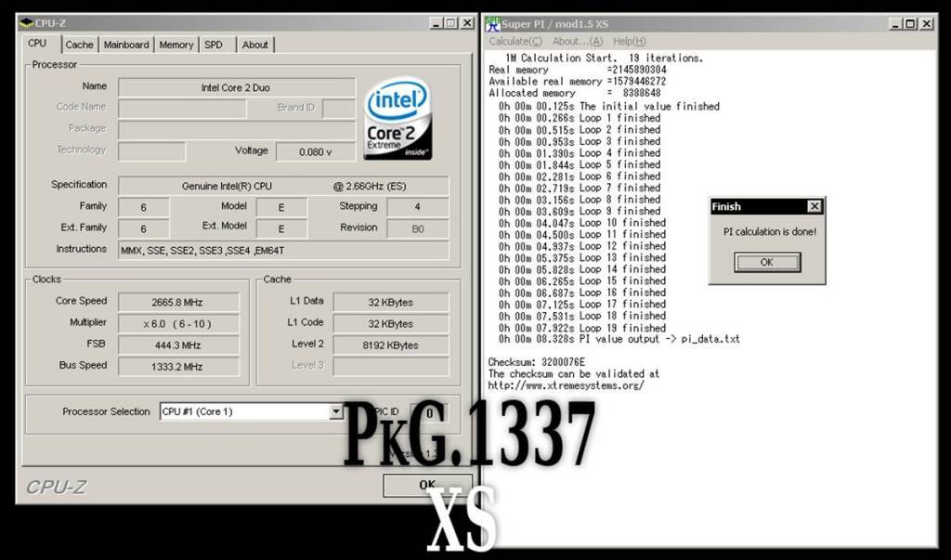Maximize the Super PI window
This screenshot has width=951, height=560.
(x=910, y=23)
